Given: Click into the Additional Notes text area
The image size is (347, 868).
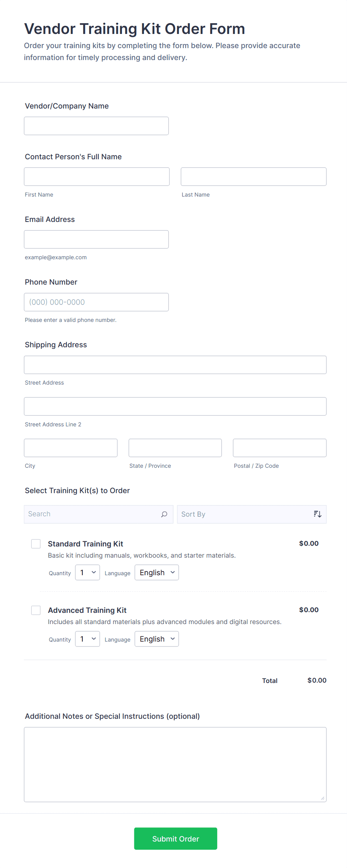Looking at the screenshot, I should point(175,765).
